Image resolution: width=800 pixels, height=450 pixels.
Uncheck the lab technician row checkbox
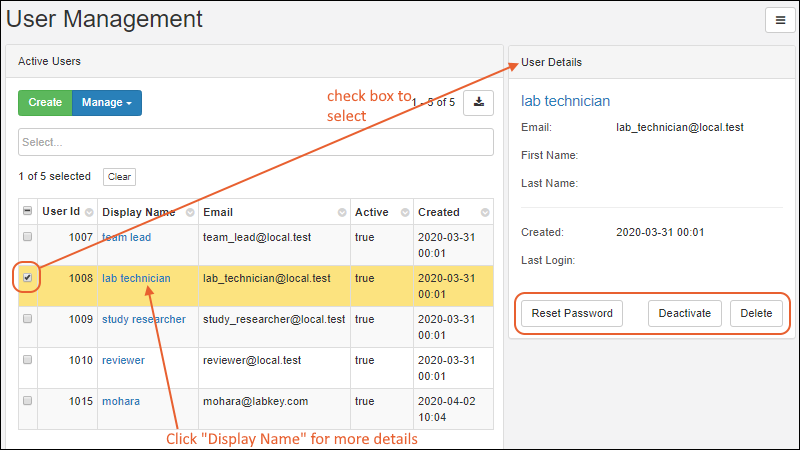[27, 278]
